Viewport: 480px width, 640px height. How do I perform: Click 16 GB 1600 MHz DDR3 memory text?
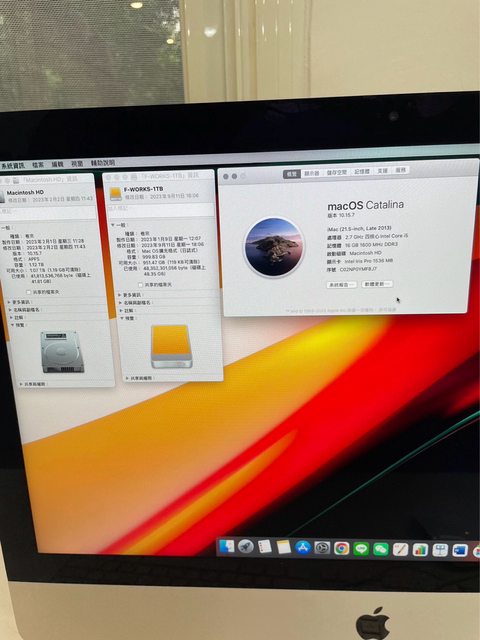(371, 244)
